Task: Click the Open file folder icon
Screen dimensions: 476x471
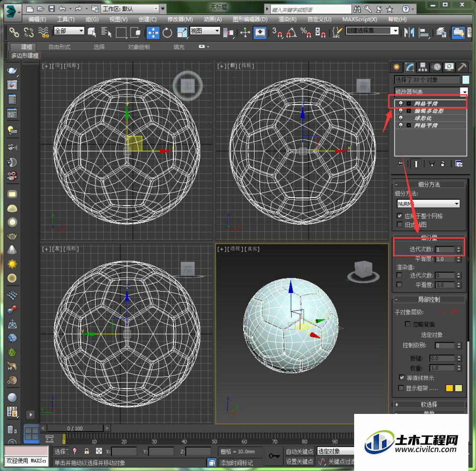Action: 40,9
